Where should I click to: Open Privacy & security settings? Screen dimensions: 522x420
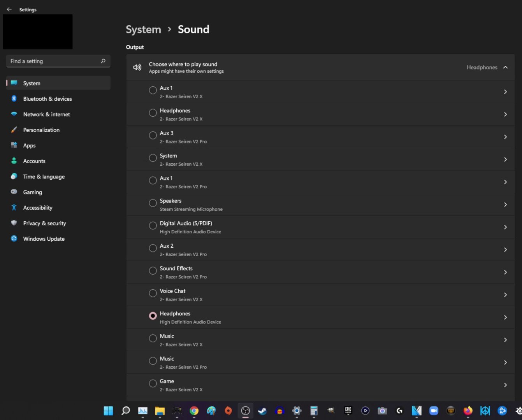tap(58, 223)
